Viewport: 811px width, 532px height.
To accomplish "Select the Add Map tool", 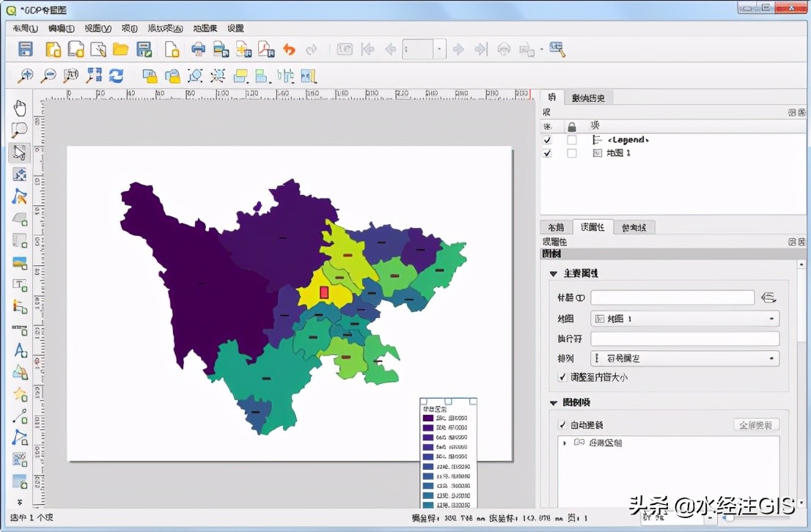I will click(20, 219).
